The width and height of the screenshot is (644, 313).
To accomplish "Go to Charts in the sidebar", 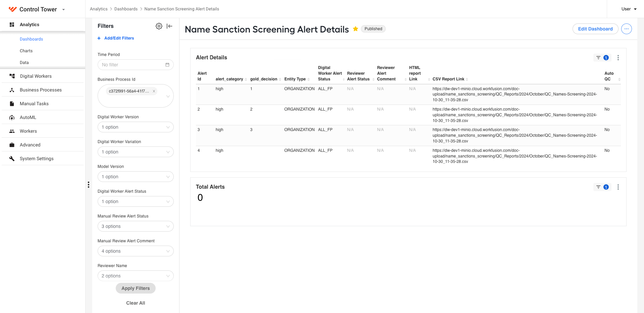I will [x=26, y=51].
